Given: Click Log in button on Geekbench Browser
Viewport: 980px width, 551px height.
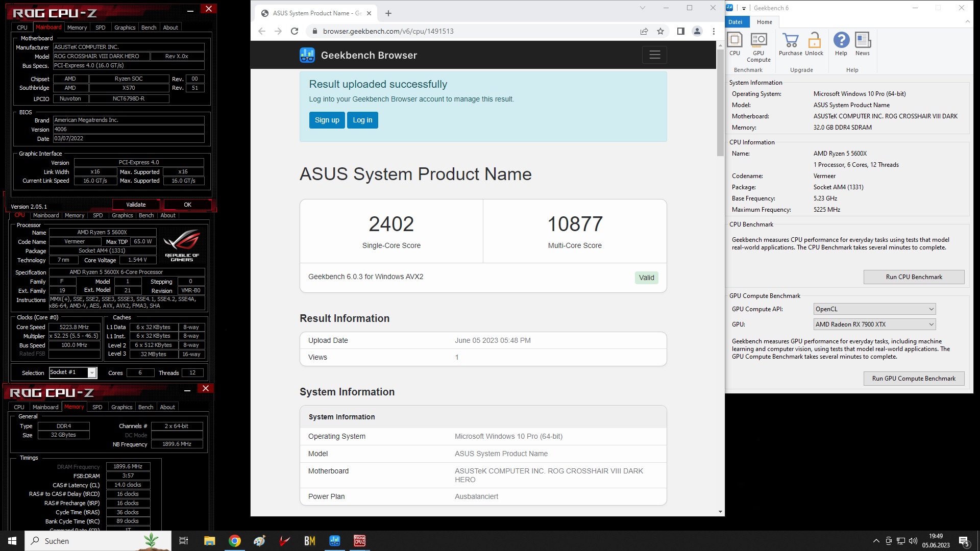Looking at the screenshot, I should 362,120.
